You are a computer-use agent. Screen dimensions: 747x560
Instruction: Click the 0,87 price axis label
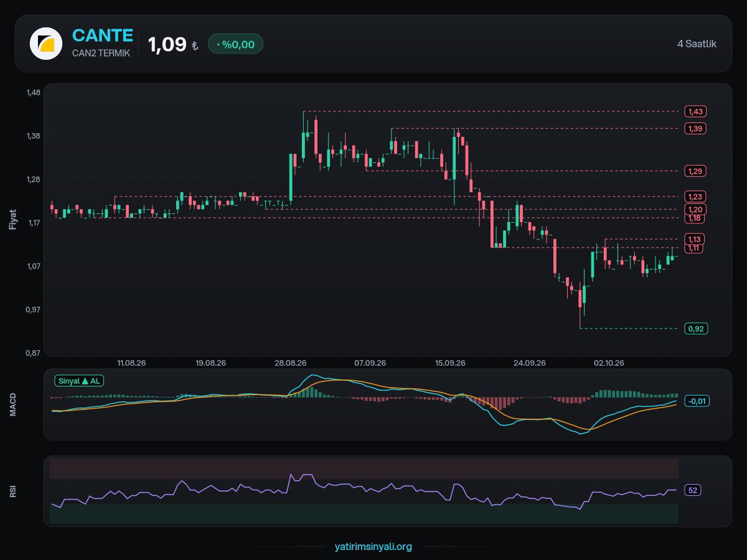[33, 353]
